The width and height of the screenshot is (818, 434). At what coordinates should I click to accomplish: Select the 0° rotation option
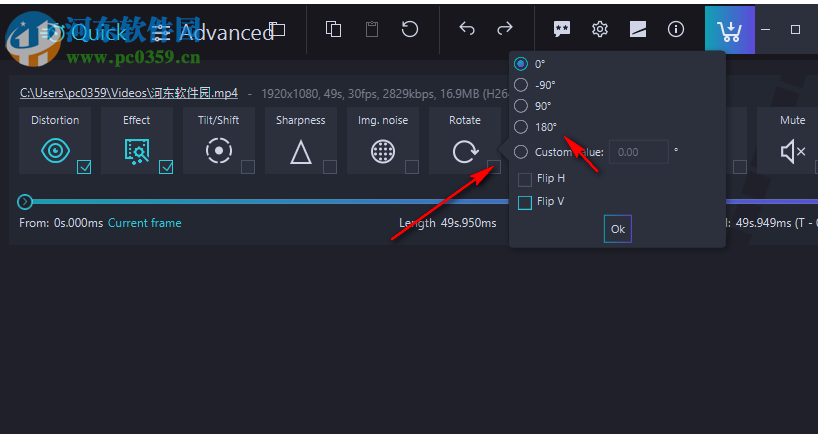pos(521,64)
